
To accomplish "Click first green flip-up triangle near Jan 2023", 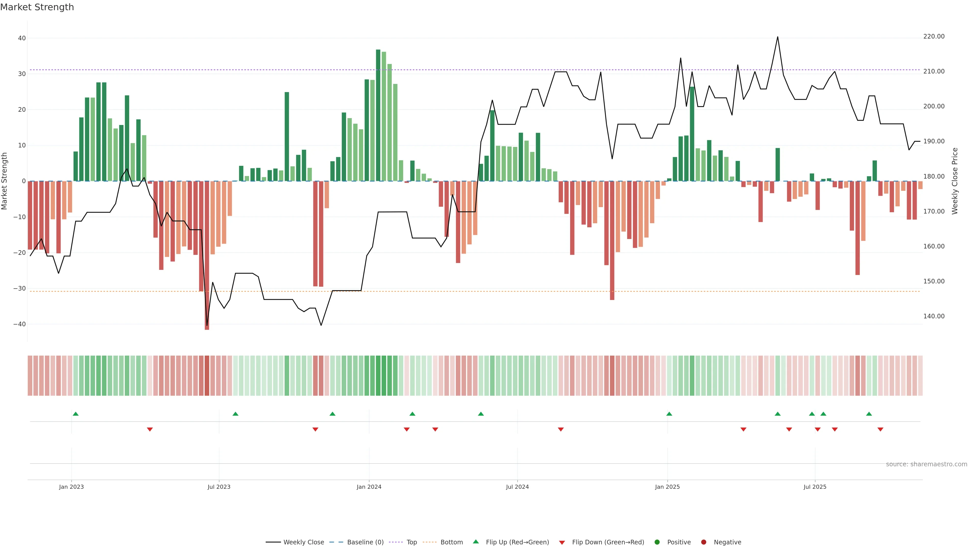I will point(75,414).
